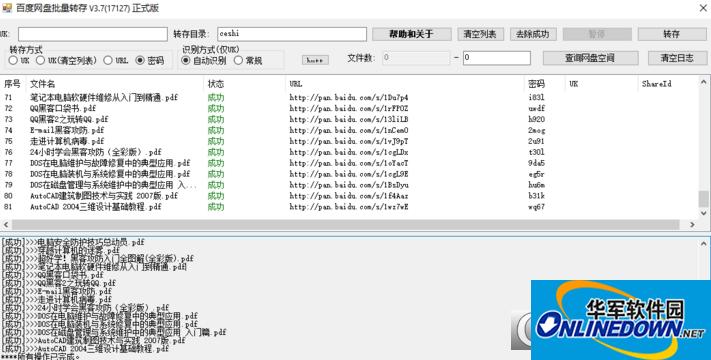Select the URL transfer mode radio button

(x=107, y=60)
